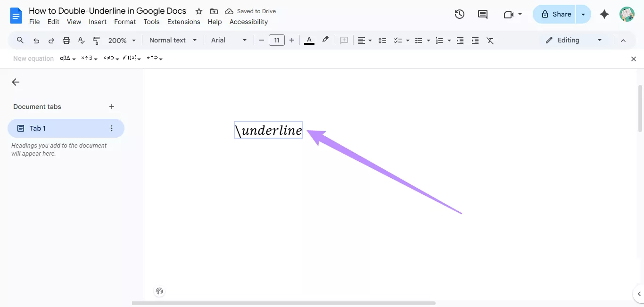Open the Insert menu
Viewport: 644px width, 307px height.
point(98,22)
